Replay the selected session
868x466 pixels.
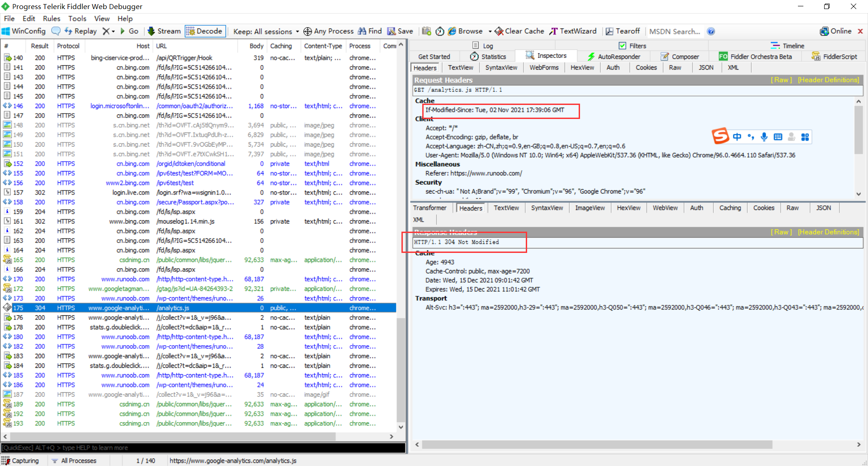coord(80,31)
